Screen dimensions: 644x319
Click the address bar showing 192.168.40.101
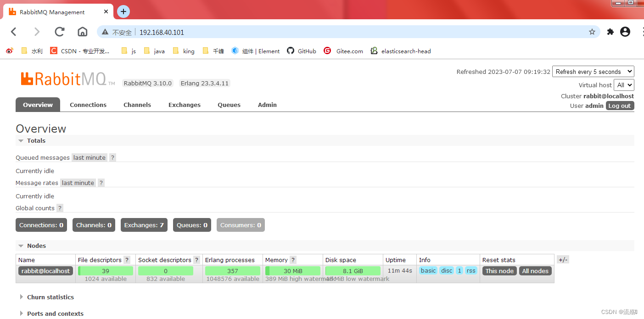coord(348,32)
